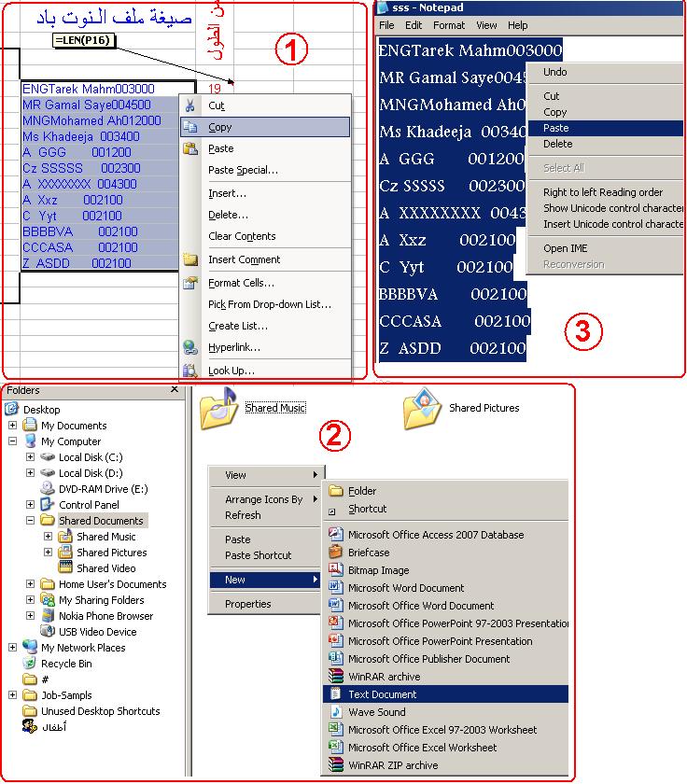
Task: Click the Hyperlink globe icon
Action: pyautogui.click(x=190, y=347)
